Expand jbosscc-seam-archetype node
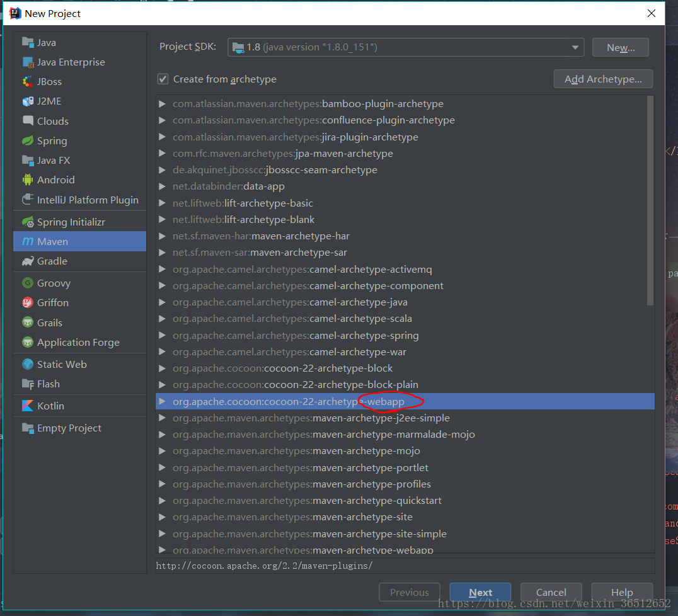The height and width of the screenshot is (616, 678). [162, 170]
